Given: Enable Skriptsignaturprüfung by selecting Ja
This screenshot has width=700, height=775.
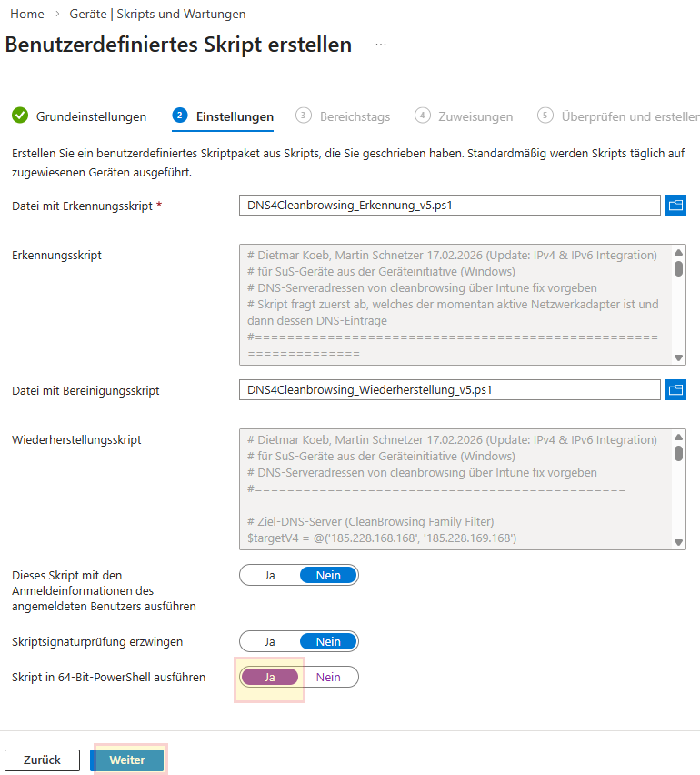Looking at the screenshot, I should coord(270,641).
